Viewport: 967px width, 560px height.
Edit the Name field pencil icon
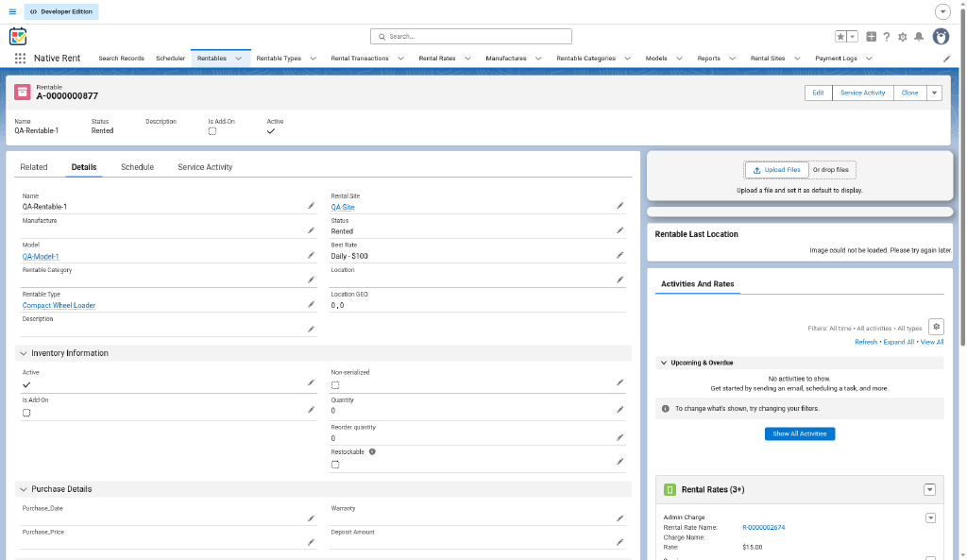click(311, 206)
